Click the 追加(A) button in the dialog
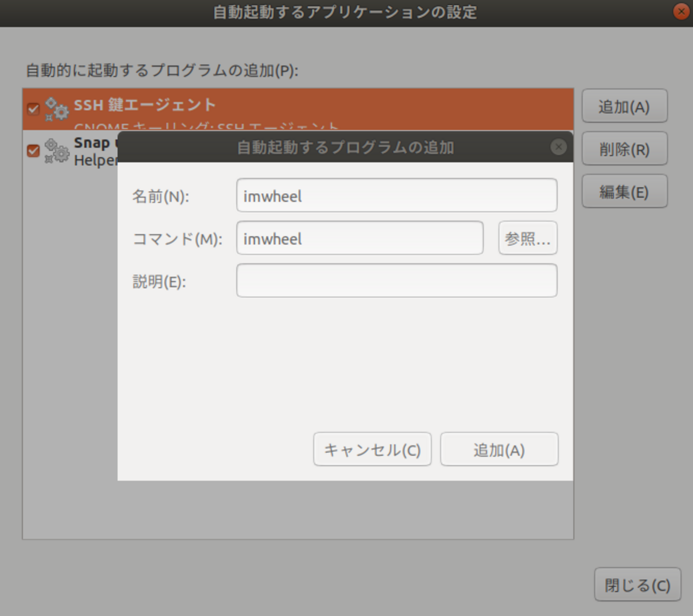 (x=499, y=449)
